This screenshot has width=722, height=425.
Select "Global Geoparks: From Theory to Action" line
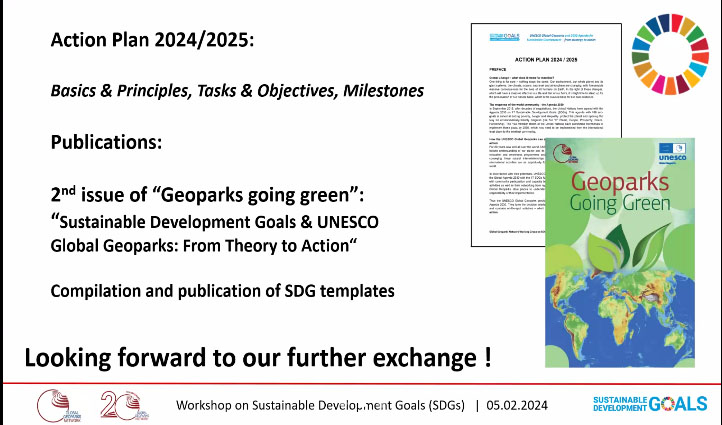point(204,245)
